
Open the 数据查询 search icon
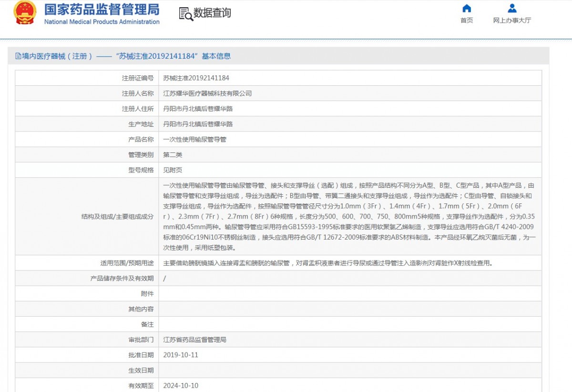186,14
